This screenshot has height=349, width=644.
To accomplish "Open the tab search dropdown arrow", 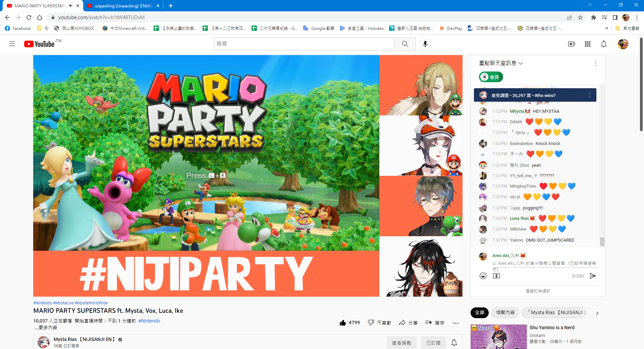I will coord(590,5).
